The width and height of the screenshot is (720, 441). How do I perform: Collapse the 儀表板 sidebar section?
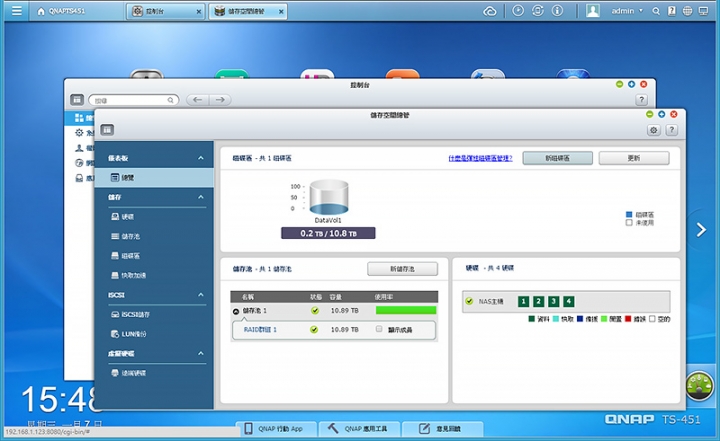[x=201, y=158]
